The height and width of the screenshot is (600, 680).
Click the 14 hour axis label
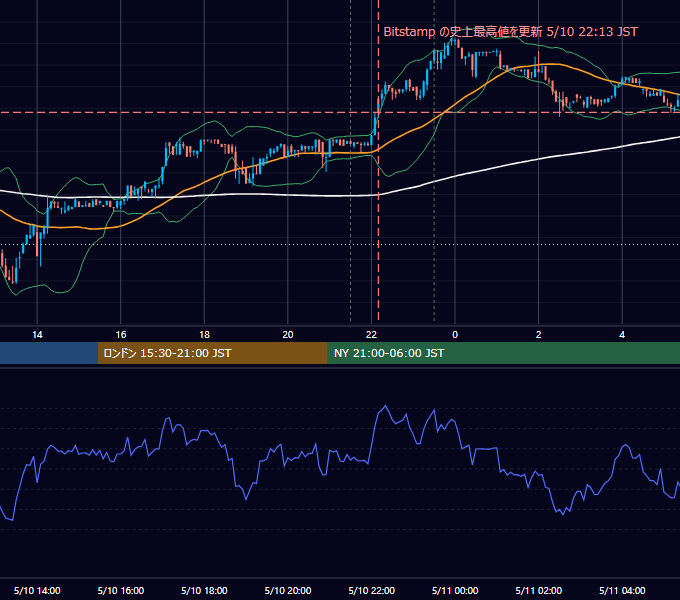coord(37,335)
